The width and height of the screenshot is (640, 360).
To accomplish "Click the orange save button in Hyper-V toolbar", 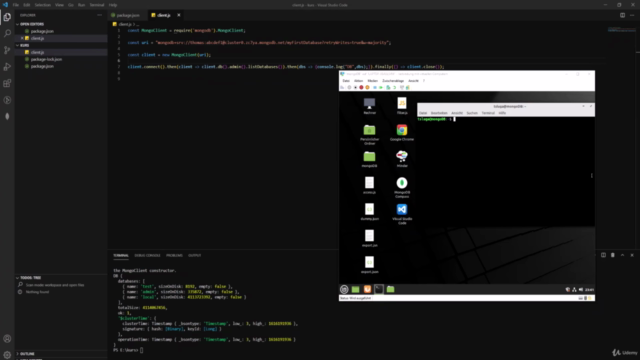I will click(367, 87).
